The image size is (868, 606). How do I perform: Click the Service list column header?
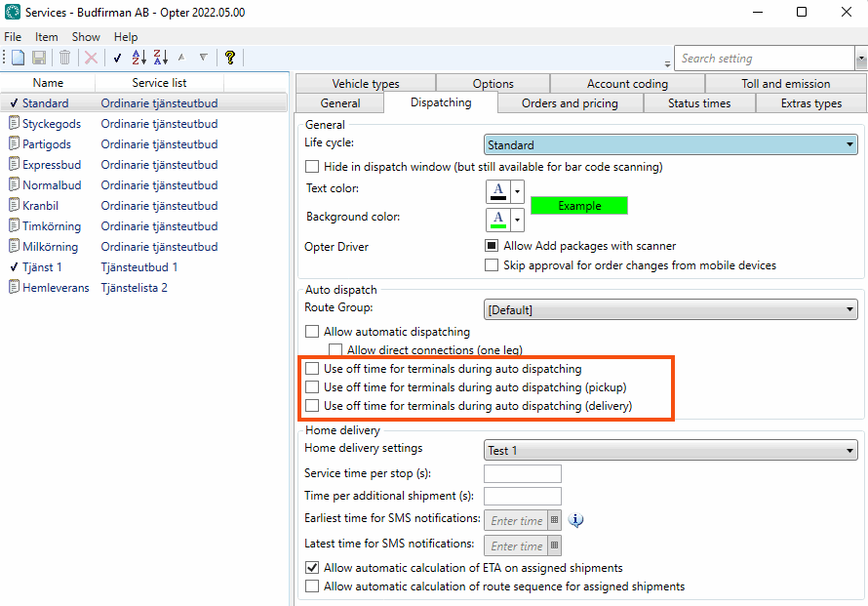[x=159, y=84]
